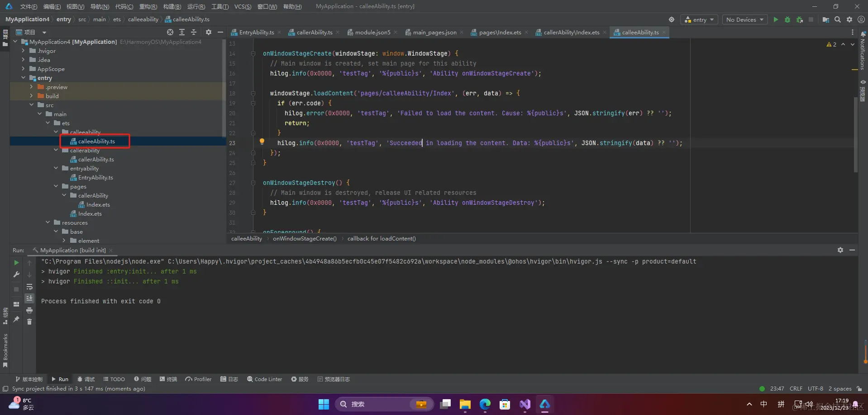Expand all nodes icon in the project panel header
868x415 pixels.
coord(182,32)
